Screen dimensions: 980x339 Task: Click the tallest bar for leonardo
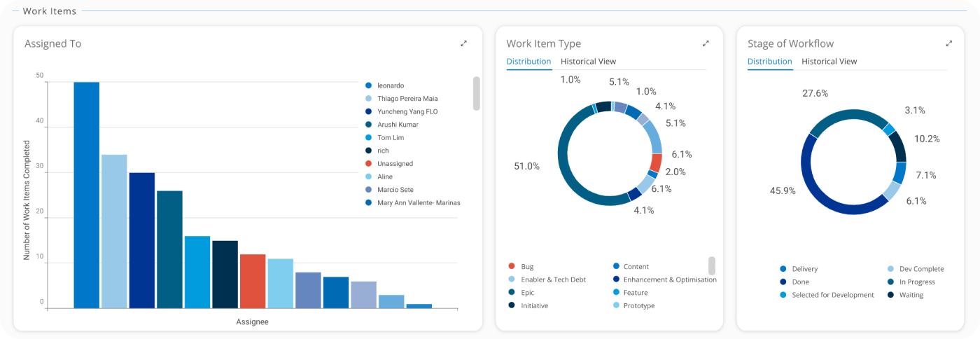tap(87, 196)
